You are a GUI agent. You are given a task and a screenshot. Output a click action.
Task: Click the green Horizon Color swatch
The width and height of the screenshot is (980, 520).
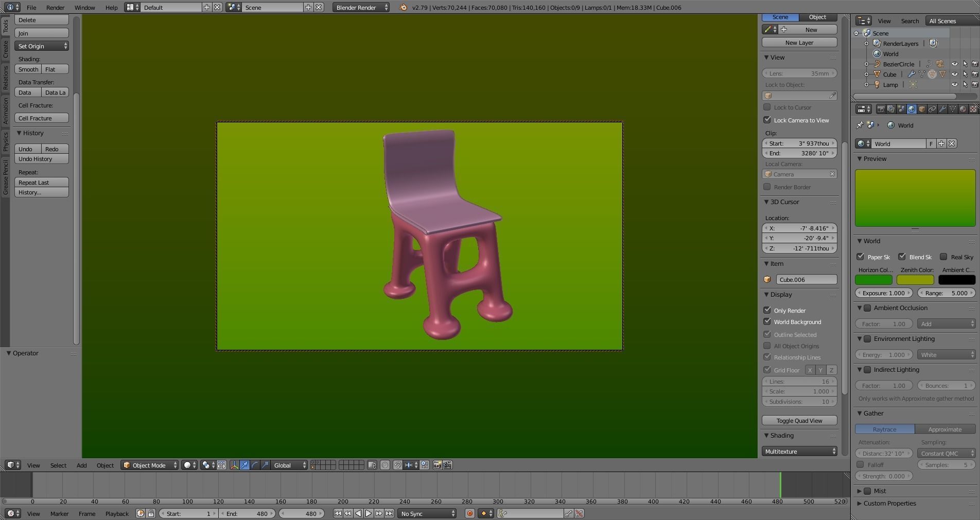(873, 280)
